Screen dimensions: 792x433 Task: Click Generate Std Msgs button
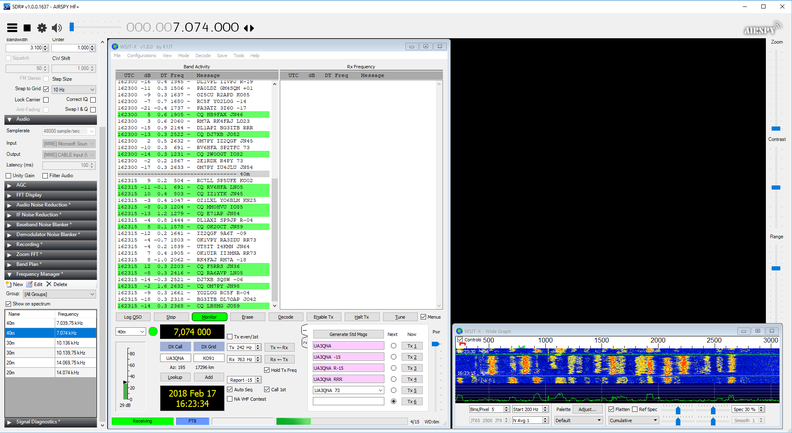point(348,334)
